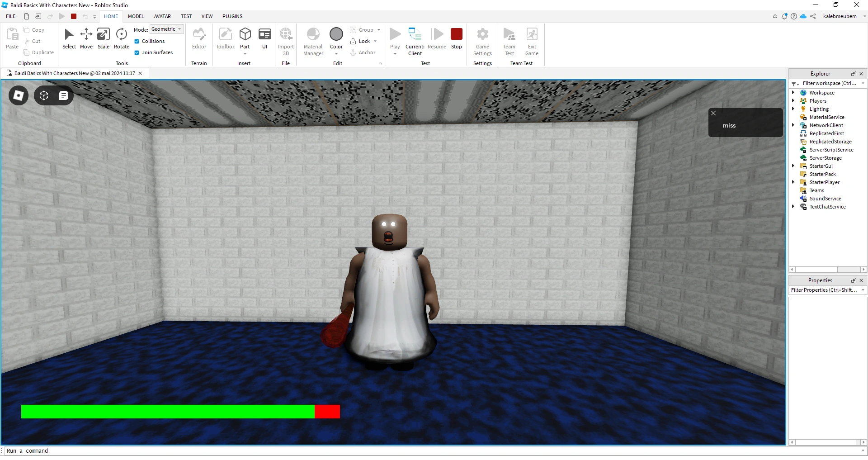
Task: Dismiss the miss notification popup
Action: point(713,113)
